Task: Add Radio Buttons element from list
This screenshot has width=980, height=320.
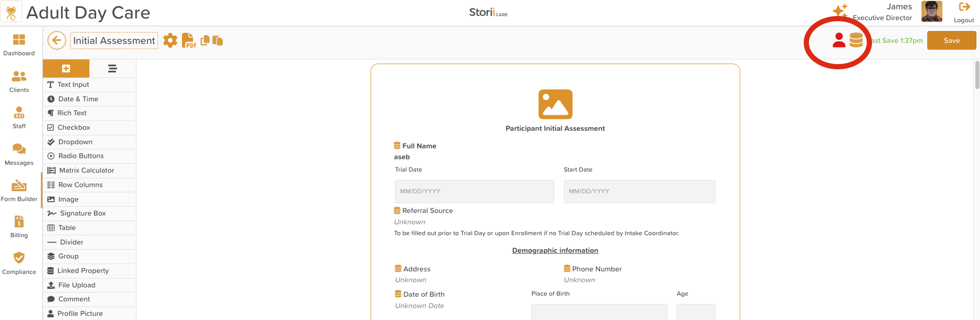Action: [x=81, y=156]
